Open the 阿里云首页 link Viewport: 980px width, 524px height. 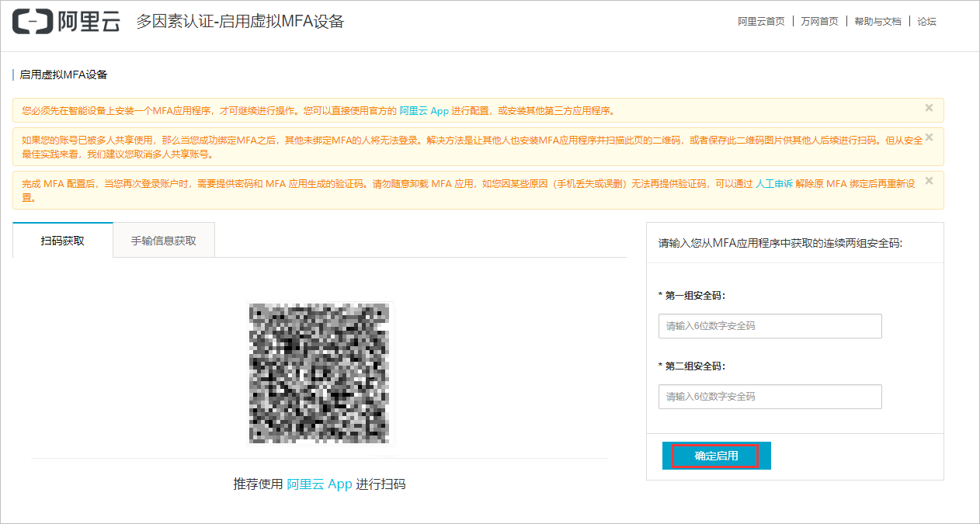(761, 22)
